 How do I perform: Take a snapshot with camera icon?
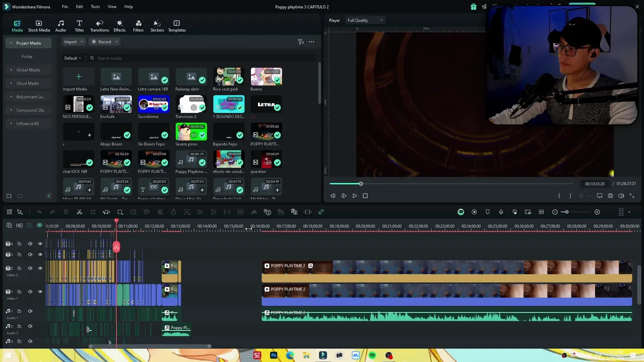(610, 196)
